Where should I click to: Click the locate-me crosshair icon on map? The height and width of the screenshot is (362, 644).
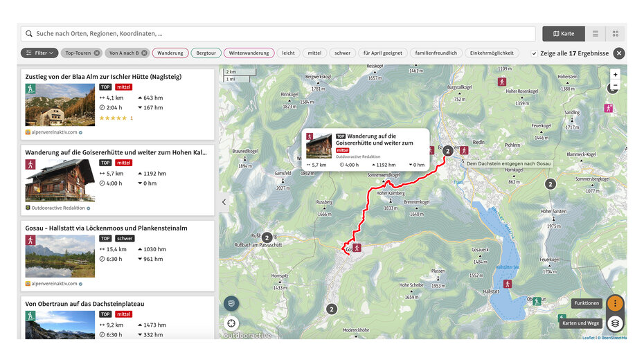coord(231,323)
